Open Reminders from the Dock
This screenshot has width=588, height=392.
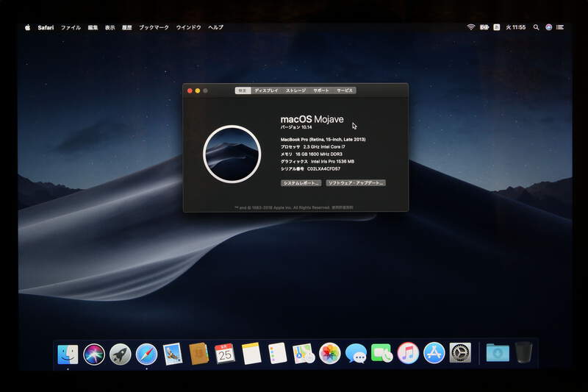(278, 353)
